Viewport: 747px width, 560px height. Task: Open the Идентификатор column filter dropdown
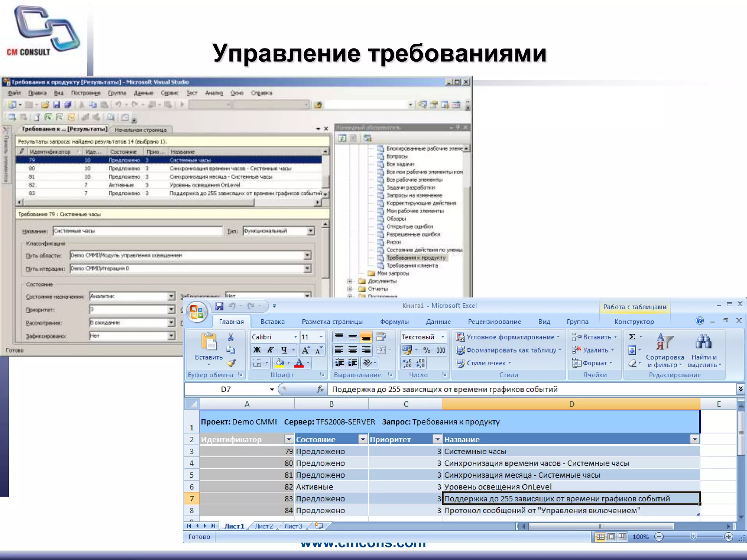[x=289, y=439]
